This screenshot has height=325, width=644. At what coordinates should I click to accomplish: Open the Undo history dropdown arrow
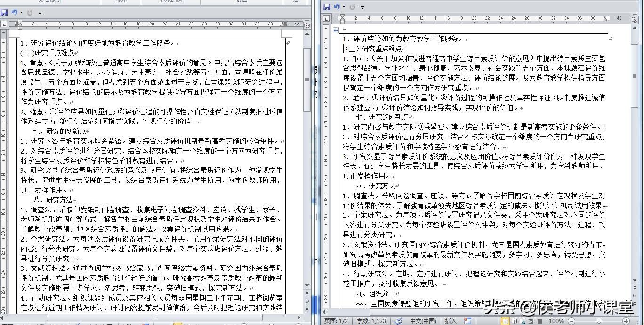pyautogui.click(x=344, y=7)
